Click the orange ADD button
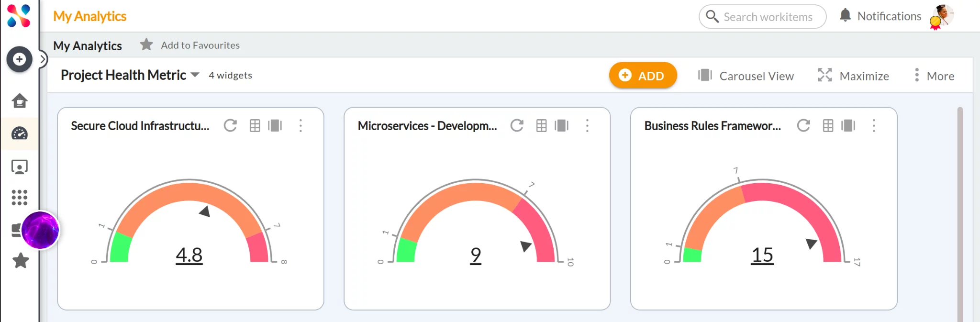This screenshot has width=980, height=322. tap(642, 76)
